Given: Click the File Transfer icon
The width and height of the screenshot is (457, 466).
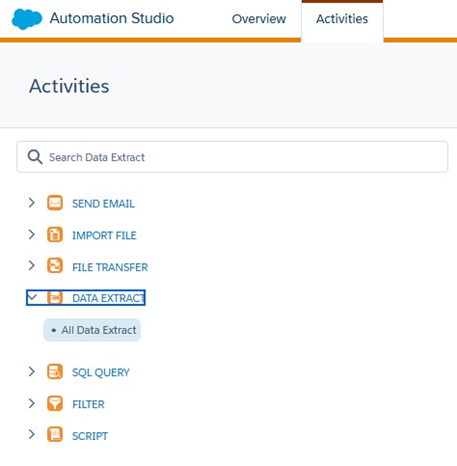Looking at the screenshot, I should (55, 266).
